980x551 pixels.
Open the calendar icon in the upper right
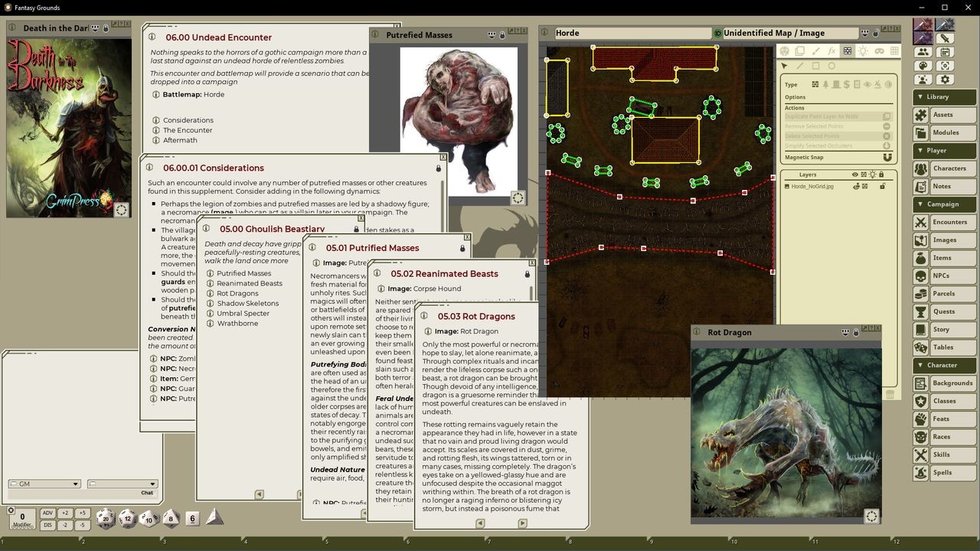pyautogui.click(x=945, y=52)
